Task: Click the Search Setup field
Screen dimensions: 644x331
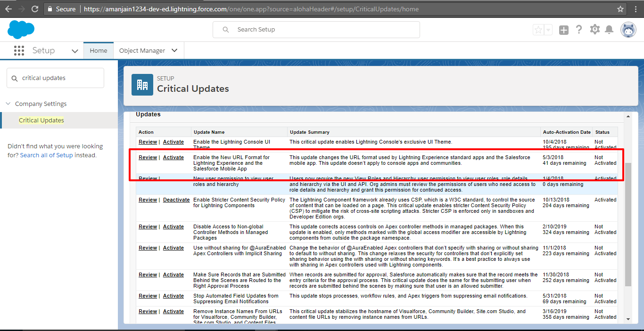Action: click(x=316, y=30)
